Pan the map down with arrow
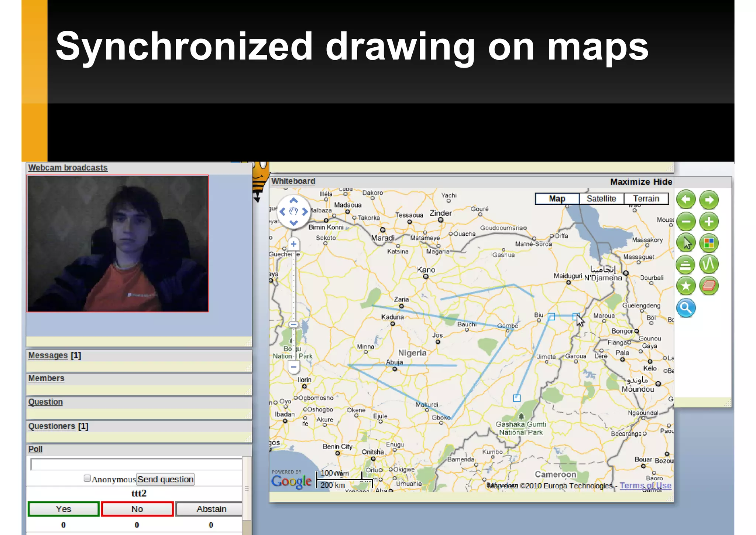This screenshot has width=756, height=535. pyautogui.click(x=293, y=223)
